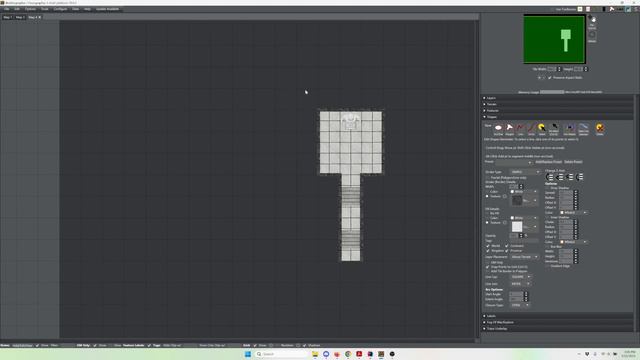Click the Opacity value stepper
The height and width of the screenshot is (360, 640).
521,236
